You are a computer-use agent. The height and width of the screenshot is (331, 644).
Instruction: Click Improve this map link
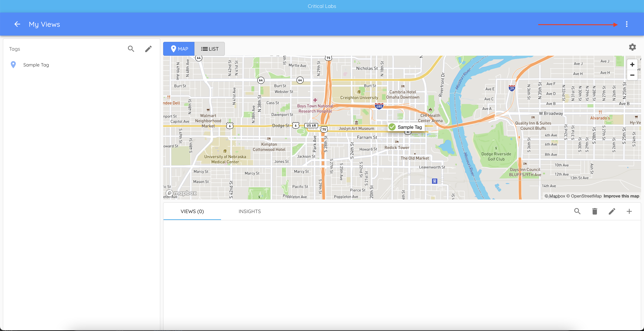[621, 196]
